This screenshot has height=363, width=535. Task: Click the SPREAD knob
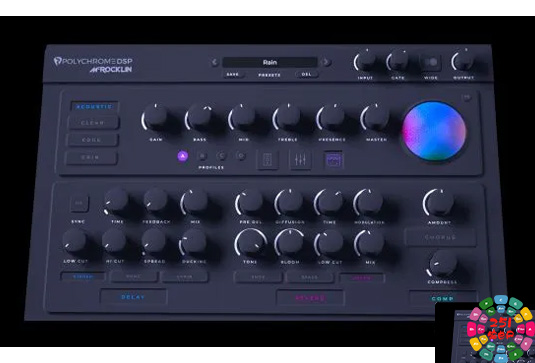click(x=154, y=241)
